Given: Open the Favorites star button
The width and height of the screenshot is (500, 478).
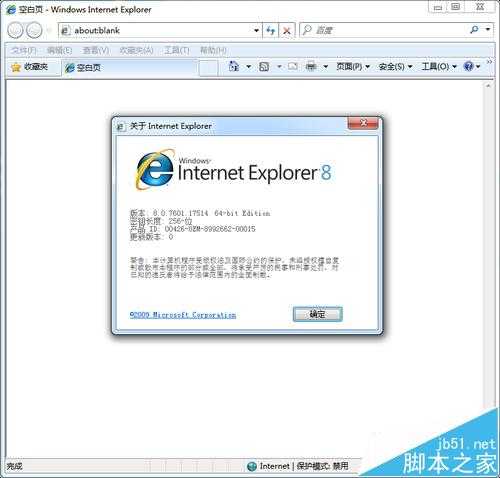Looking at the screenshot, I should coord(29,67).
